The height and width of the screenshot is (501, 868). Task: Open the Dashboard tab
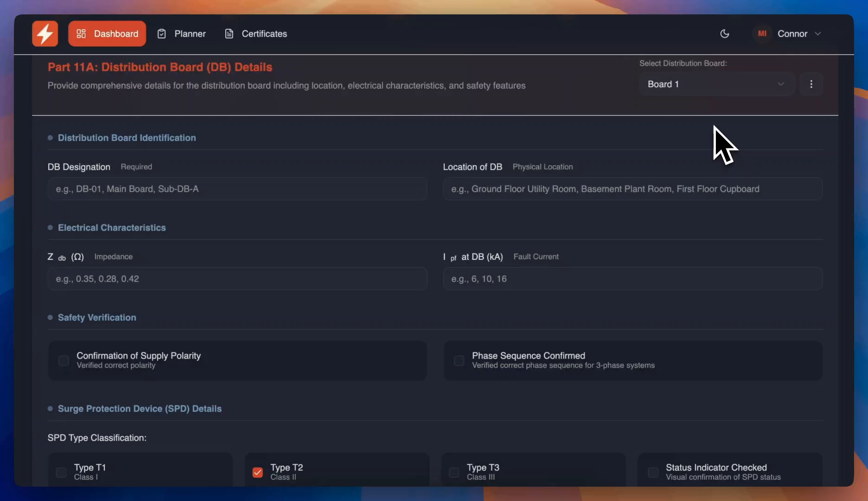pos(107,33)
